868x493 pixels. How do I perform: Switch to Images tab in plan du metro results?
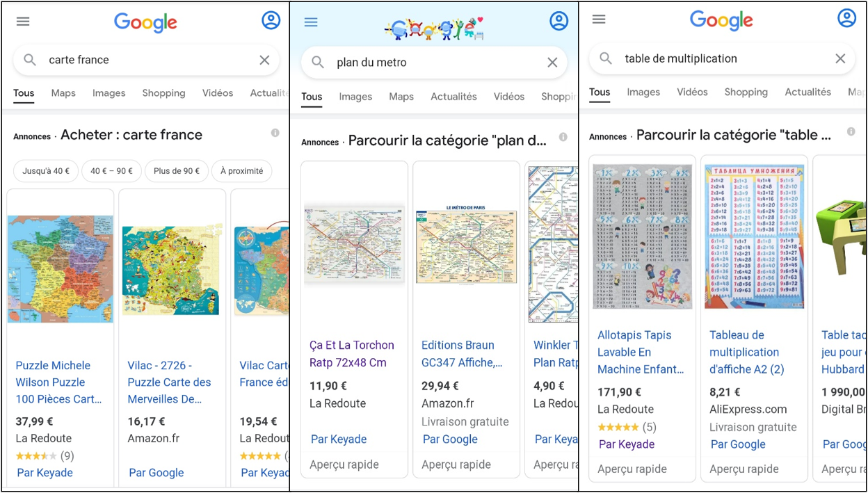(x=355, y=97)
